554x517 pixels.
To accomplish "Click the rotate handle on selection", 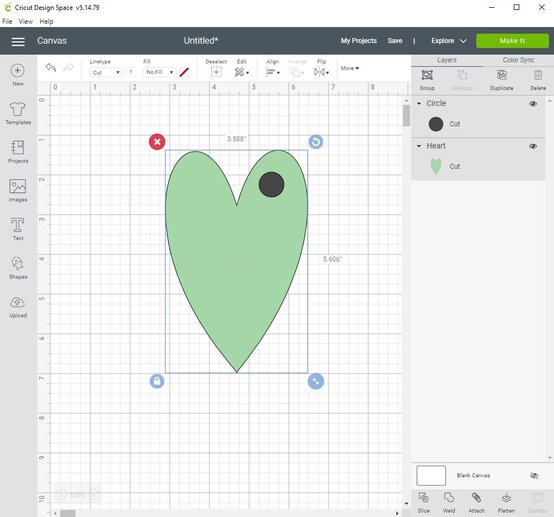I will click(316, 142).
